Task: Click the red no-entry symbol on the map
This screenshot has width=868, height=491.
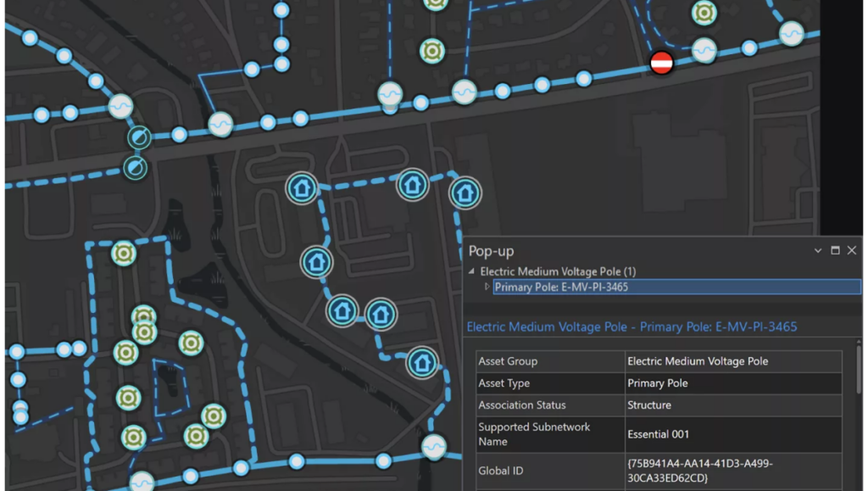Action: [661, 63]
